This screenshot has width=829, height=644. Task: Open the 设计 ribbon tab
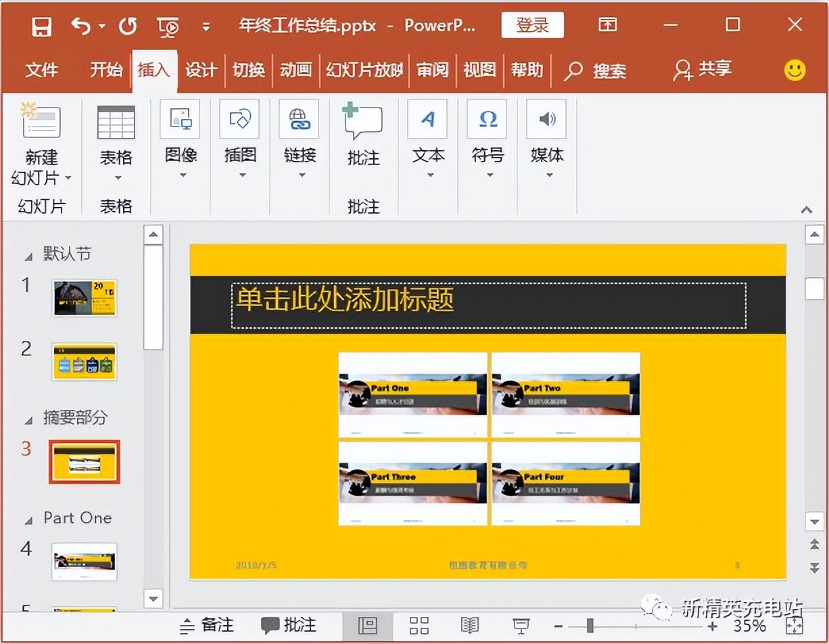pos(201,70)
